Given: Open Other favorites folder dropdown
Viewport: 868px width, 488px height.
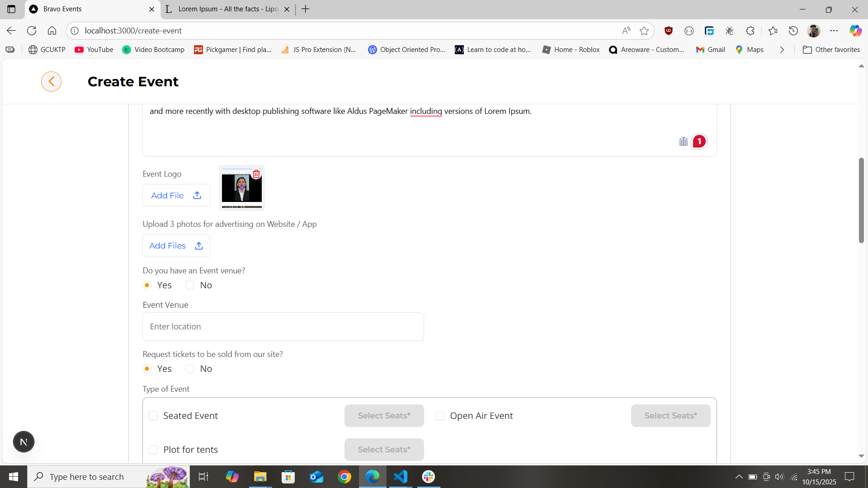Looking at the screenshot, I should pos(831,50).
